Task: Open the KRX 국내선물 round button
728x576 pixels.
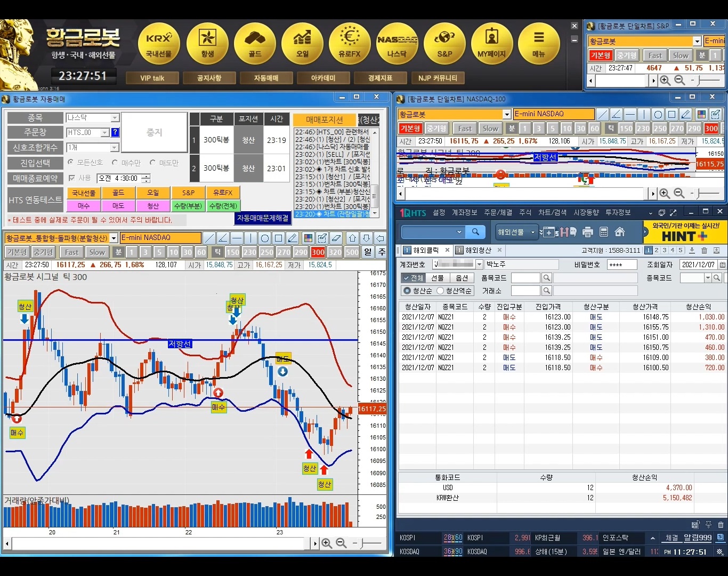Action: pos(159,44)
